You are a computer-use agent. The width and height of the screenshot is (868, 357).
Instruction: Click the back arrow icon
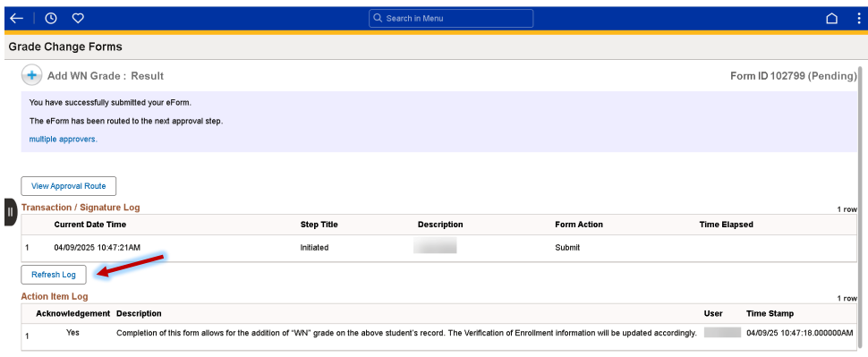pos(17,18)
